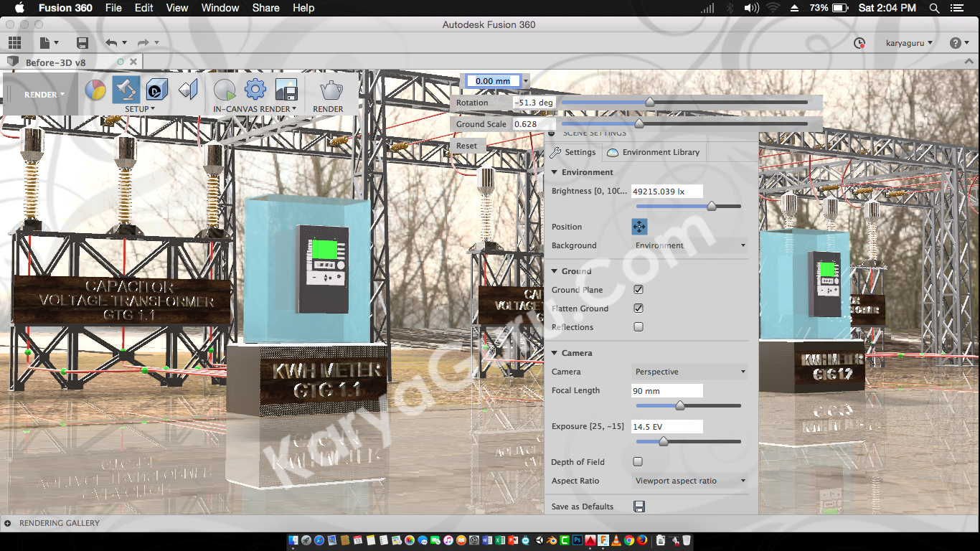Image resolution: width=980 pixels, height=551 pixels.
Task: Open the Camera dropdown showing Perspective
Action: pos(689,372)
